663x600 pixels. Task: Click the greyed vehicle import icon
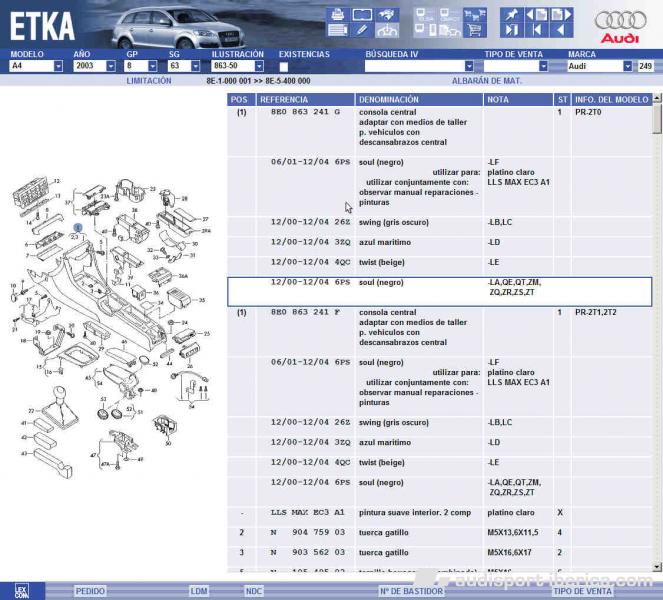387,30
